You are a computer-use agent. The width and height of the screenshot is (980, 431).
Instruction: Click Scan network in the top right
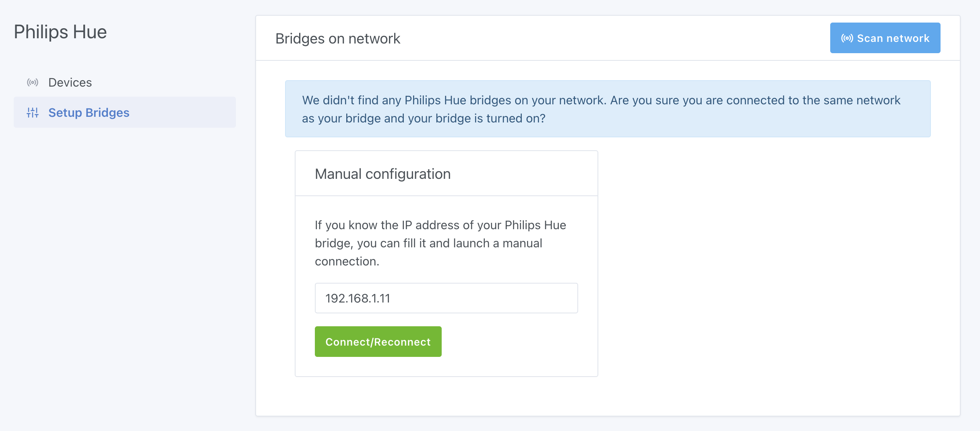coord(885,37)
